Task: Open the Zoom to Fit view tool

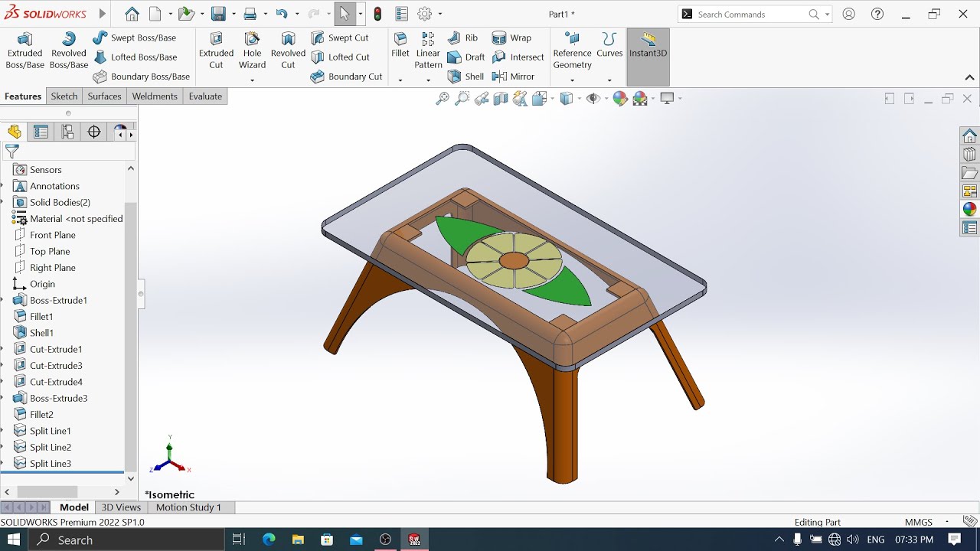Action: pyautogui.click(x=442, y=98)
